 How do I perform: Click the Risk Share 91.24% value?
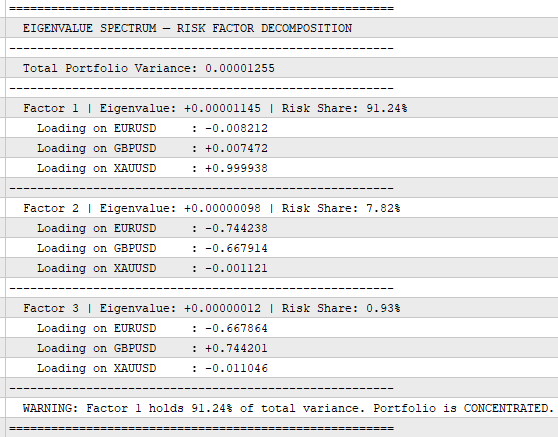pyautogui.click(x=387, y=108)
